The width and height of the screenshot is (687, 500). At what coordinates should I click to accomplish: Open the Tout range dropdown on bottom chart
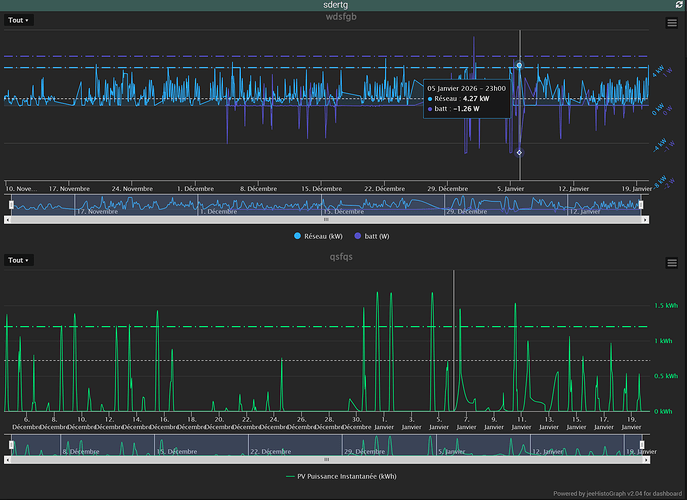[x=19, y=260]
